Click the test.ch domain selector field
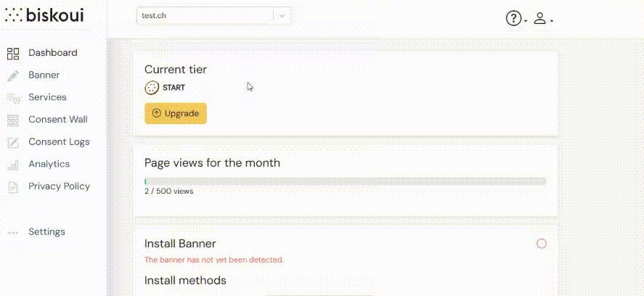This screenshot has height=296, width=644. point(205,15)
